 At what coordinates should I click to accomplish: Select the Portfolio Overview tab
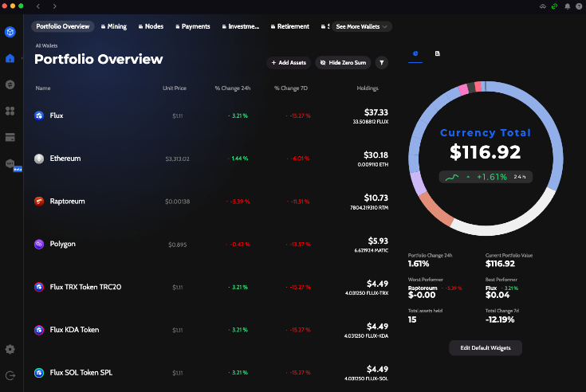click(62, 26)
